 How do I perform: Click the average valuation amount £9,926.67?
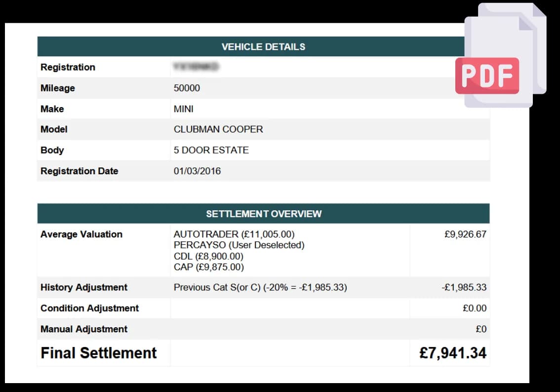click(x=465, y=234)
